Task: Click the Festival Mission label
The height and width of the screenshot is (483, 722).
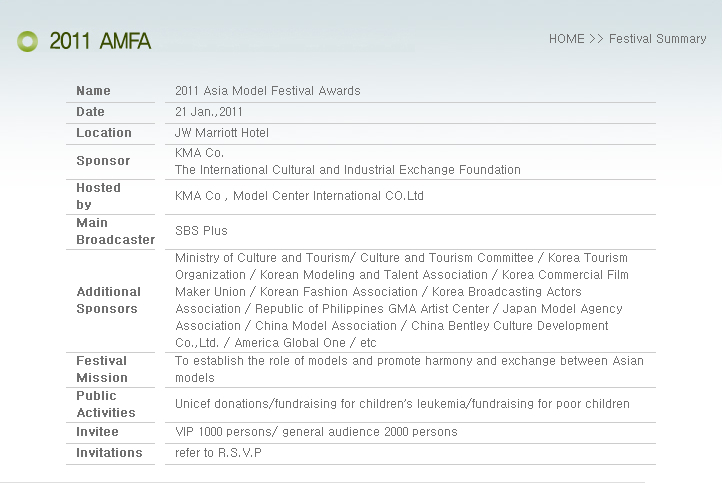Action: coord(102,369)
